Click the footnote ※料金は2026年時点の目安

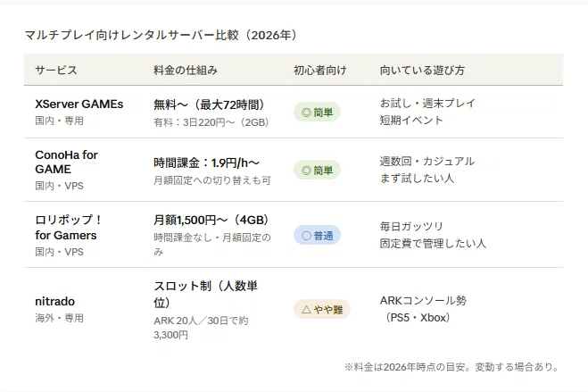click(451, 367)
